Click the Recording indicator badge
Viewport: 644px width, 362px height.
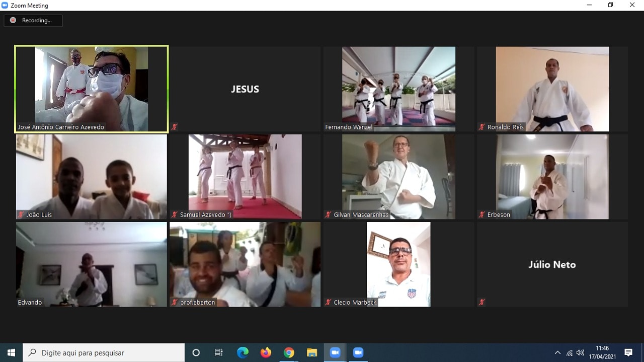[x=33, y=21]
